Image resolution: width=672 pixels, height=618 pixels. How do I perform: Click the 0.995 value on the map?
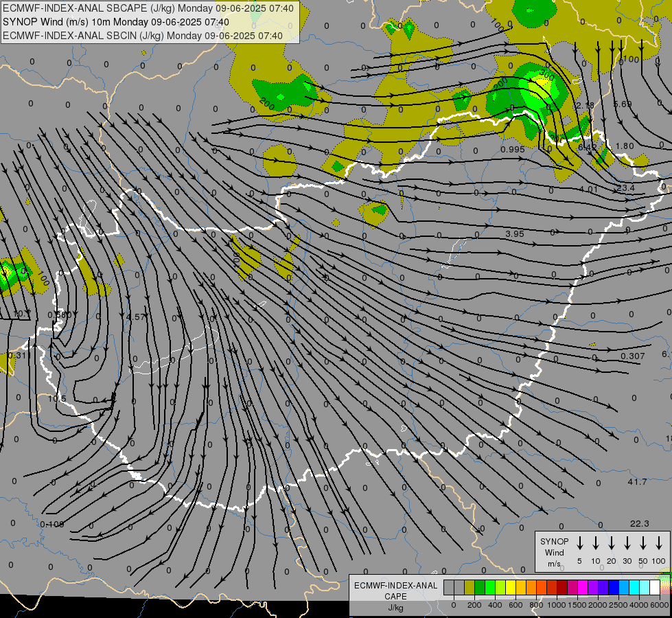[x=513, y=149]
